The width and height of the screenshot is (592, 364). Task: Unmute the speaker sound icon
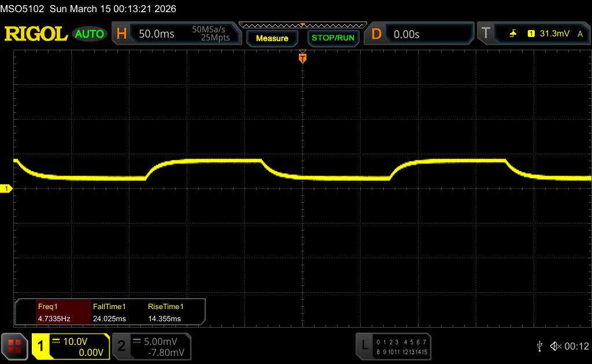(556, 346)
